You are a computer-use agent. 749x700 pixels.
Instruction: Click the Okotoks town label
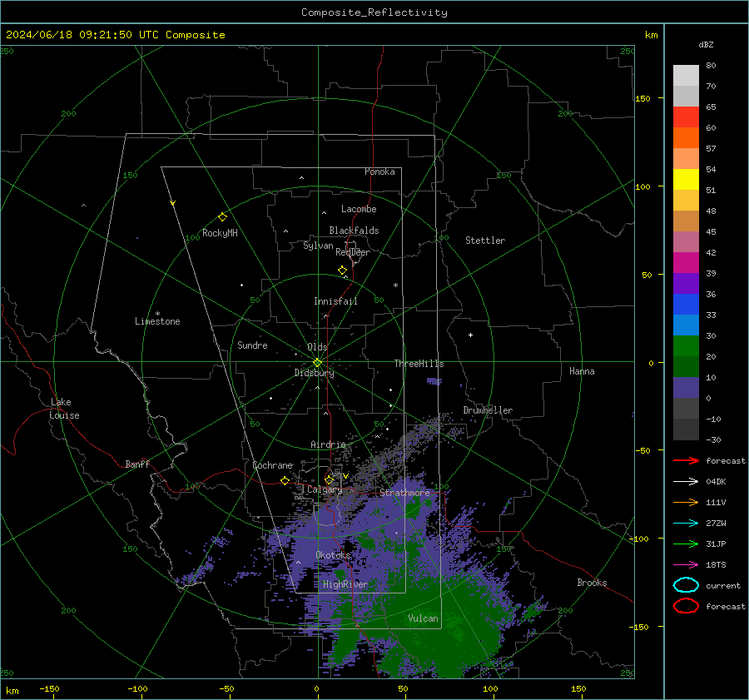point(333,555)
